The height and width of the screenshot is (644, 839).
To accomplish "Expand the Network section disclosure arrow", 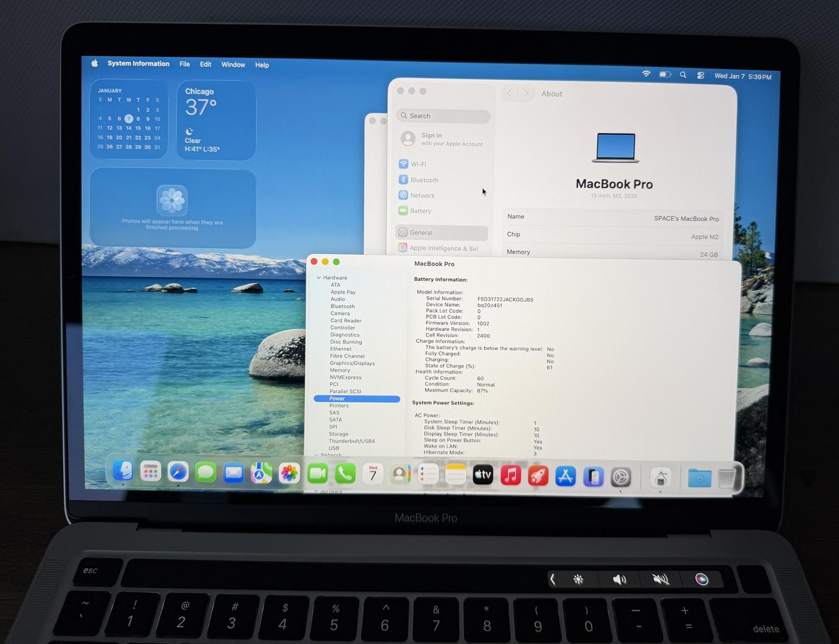I will [316, 455].
